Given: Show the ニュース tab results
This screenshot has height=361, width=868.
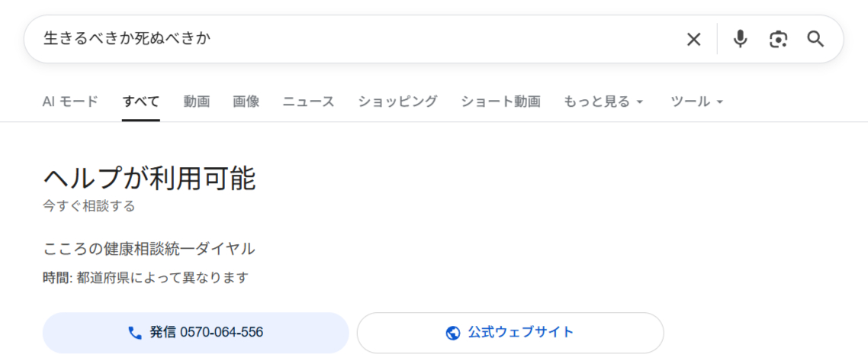Looking at the screenshot, I should coord(308,102).
